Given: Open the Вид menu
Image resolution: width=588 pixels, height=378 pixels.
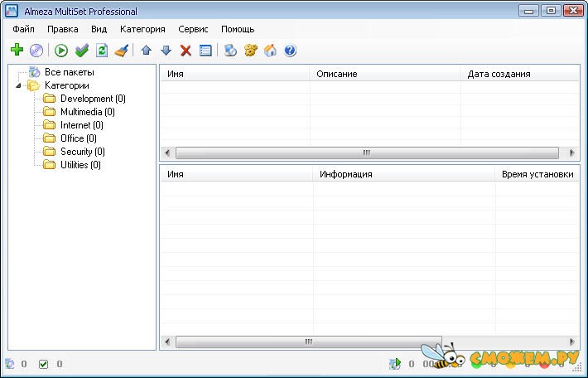Looking at the screenshot, I should pyautogui.click(x=99, y=29).
